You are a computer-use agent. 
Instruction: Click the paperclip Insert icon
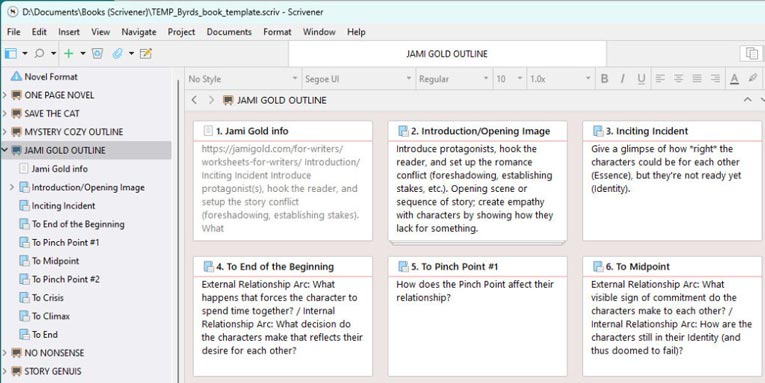[x=117, y=54]
